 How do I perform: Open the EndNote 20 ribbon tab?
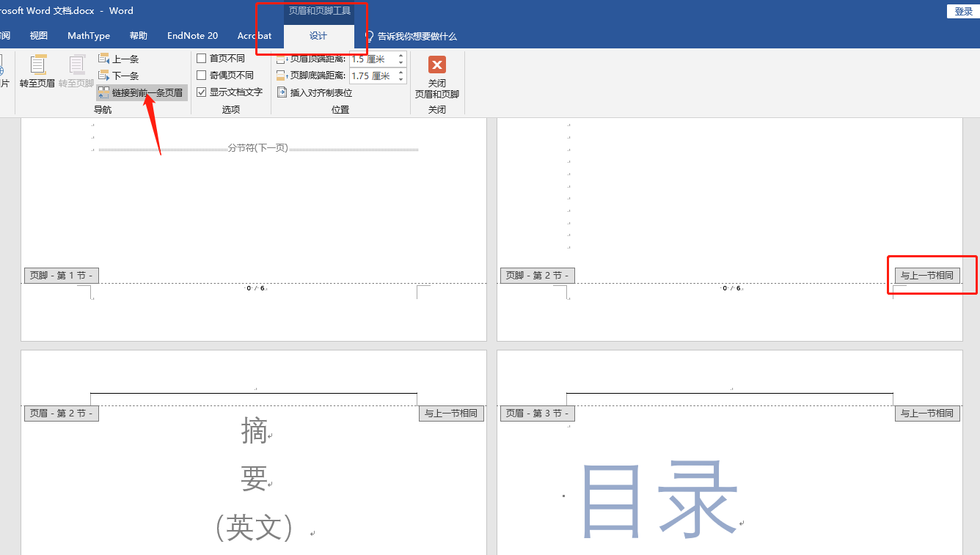coord(192,35)
